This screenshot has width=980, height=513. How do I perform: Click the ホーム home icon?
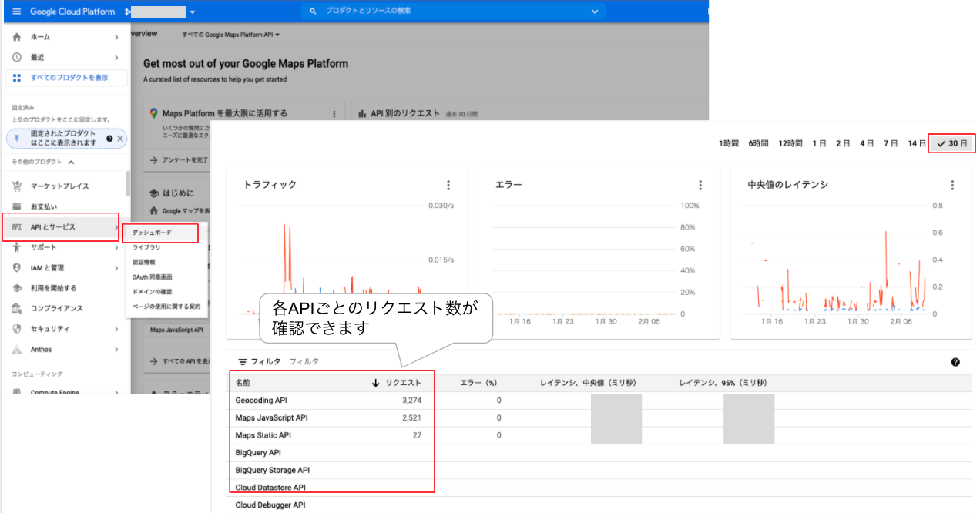[x=17, y=37]
